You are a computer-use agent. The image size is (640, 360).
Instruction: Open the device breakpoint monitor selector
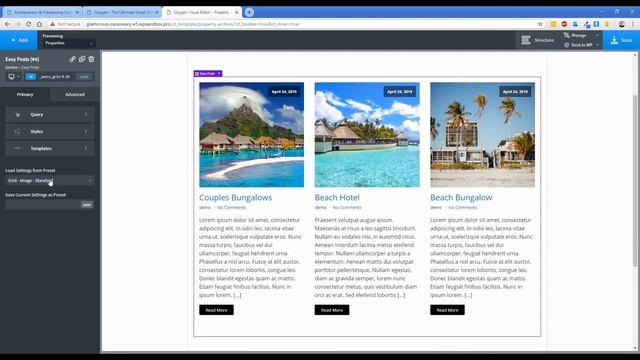click(x=13, y=76)
